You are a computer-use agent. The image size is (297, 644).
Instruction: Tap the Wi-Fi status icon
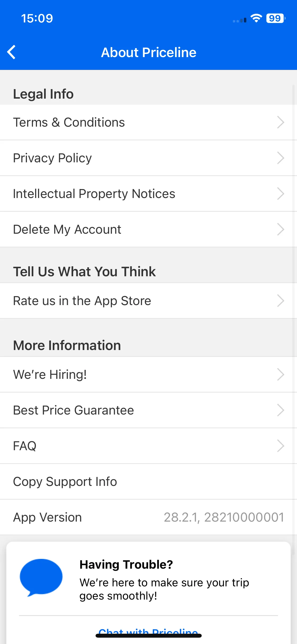tap(256, 18)
